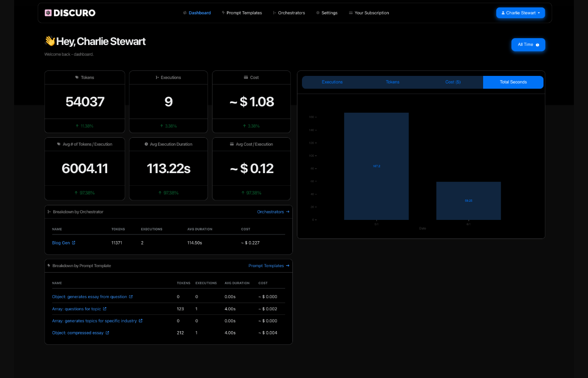Click external link icon by 'Array: generates topics for specific industry'
588x378 pixels.
pyautogui.click(x=141, y=321)
